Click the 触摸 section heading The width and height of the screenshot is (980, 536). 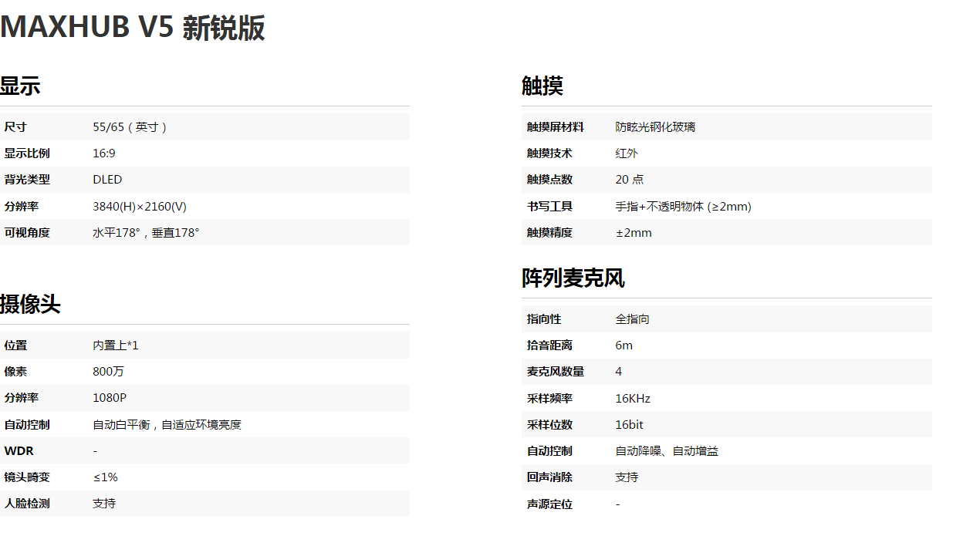click(x=542, y=86)
